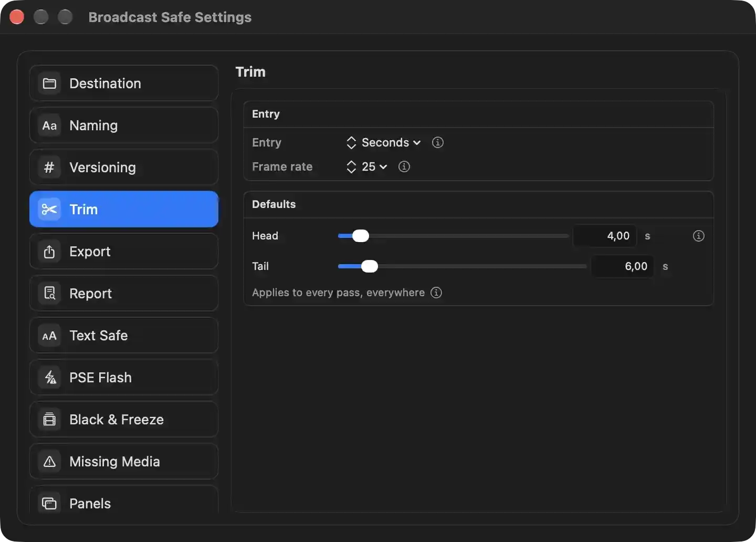
Task: Click the Tail slider thumb
Action: click(x=369, y=266)
